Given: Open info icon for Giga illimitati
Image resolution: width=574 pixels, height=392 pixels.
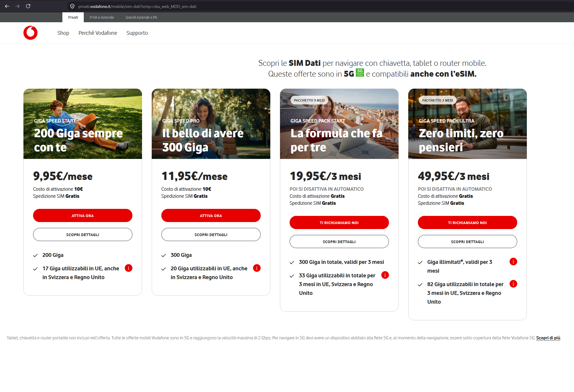Looking at the screenshot, I should [x=513, y=262].
